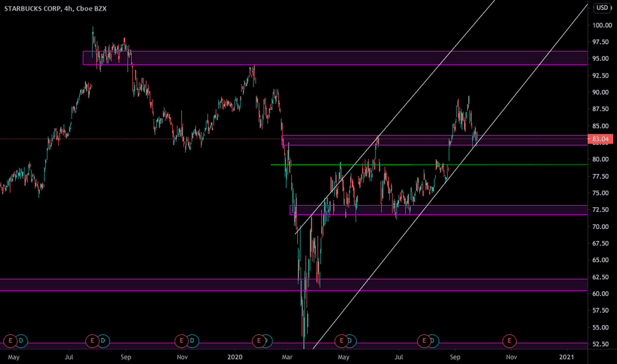This screenshot has width=617, height=364.
Task: Click the earnings marker above the leftmost May date label
Action: click(10, 341)
